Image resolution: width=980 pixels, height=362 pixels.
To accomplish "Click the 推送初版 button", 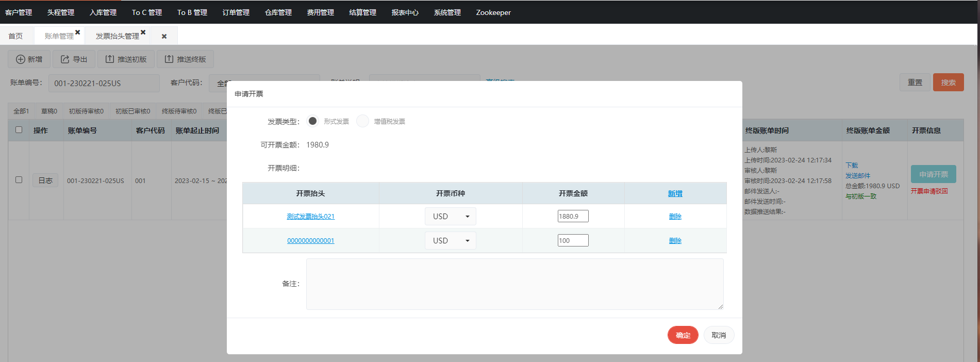I will pyautogui.click(x=126, y=59).
